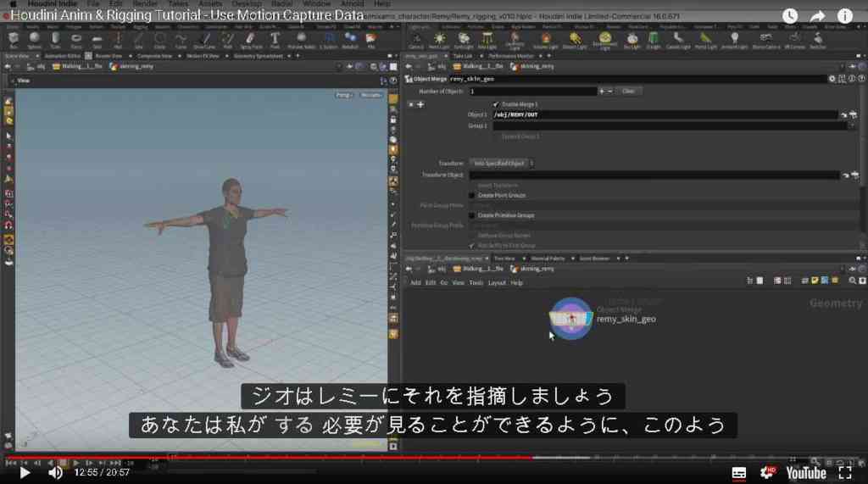
Task: Select the Camera shelf tool
Action: [416, 40]
